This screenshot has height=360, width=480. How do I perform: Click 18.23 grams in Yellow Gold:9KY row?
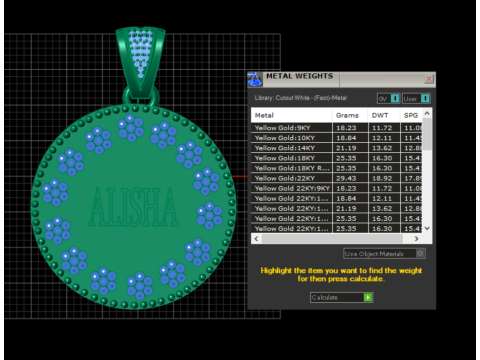click(x=346, y=128)
